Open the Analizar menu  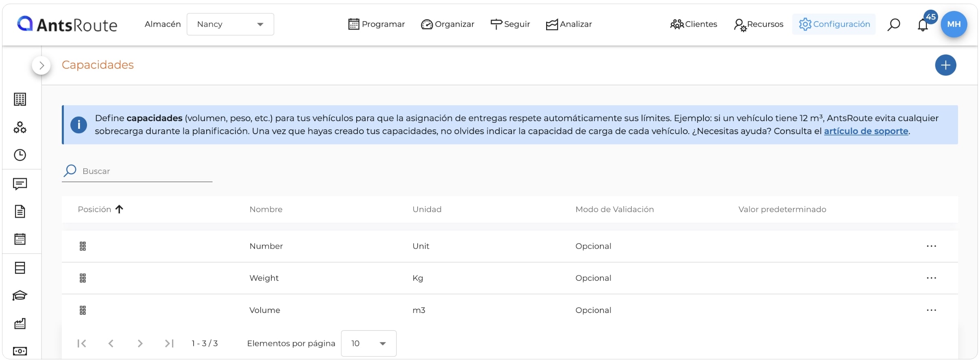(x=569, y=24)
